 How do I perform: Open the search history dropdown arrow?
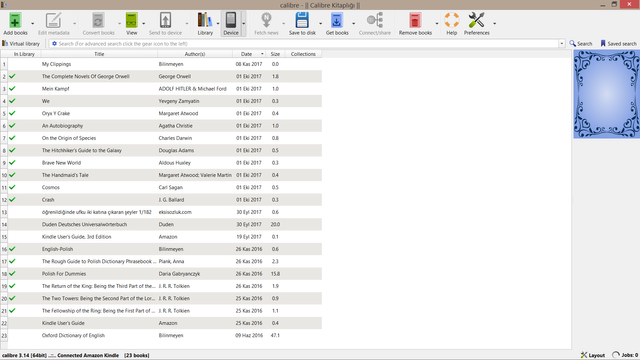pyautogui.click(x=562, y=44)
